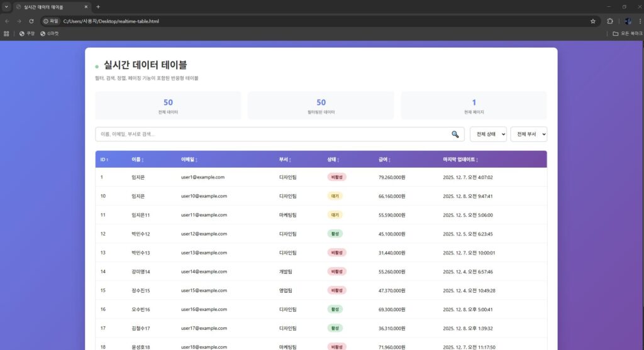Click the 대기 badge in 임지은11's row

[x=335, y=215]
